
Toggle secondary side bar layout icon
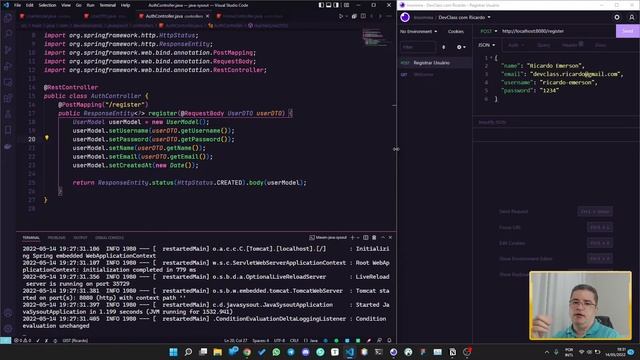pyautogui.click(x=336, y=5)
